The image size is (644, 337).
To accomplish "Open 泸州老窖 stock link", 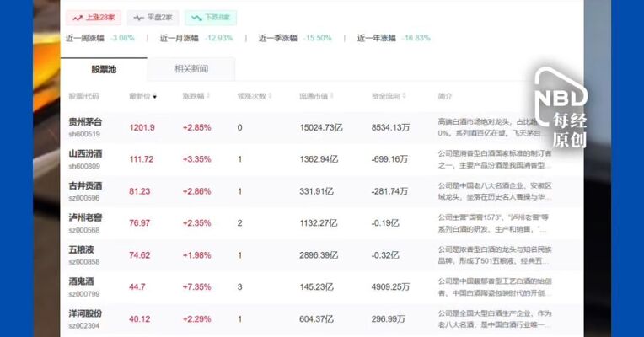I will tap(85, 217).
